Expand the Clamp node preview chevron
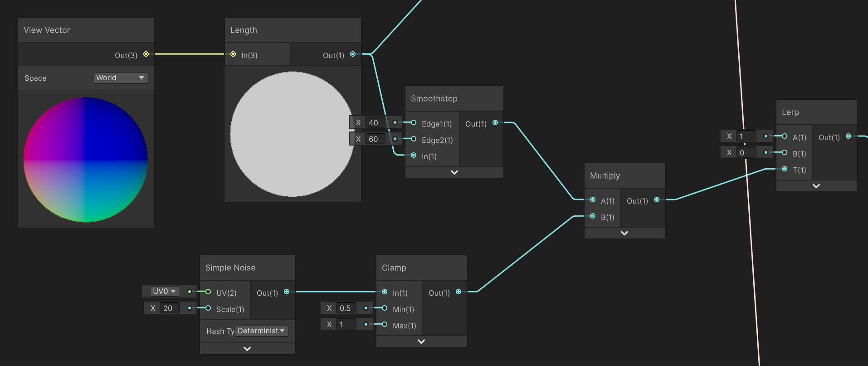 point(421,342)
